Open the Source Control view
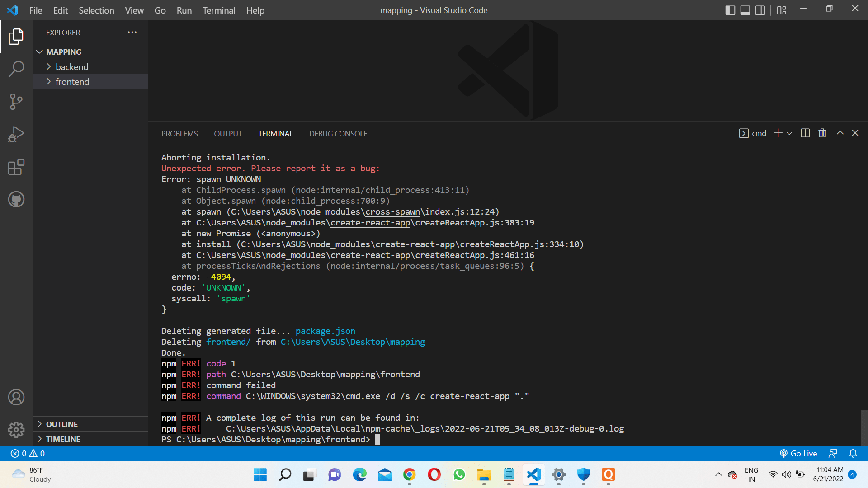This screenshot has width=868, height=488. click(x=16, y=102)
